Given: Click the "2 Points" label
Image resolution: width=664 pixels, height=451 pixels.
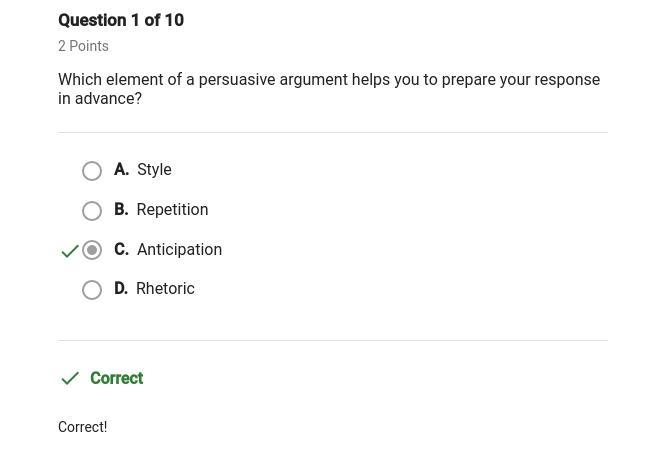Looking at the screenshot, I should pyautogui.click(x=83, y=46).
